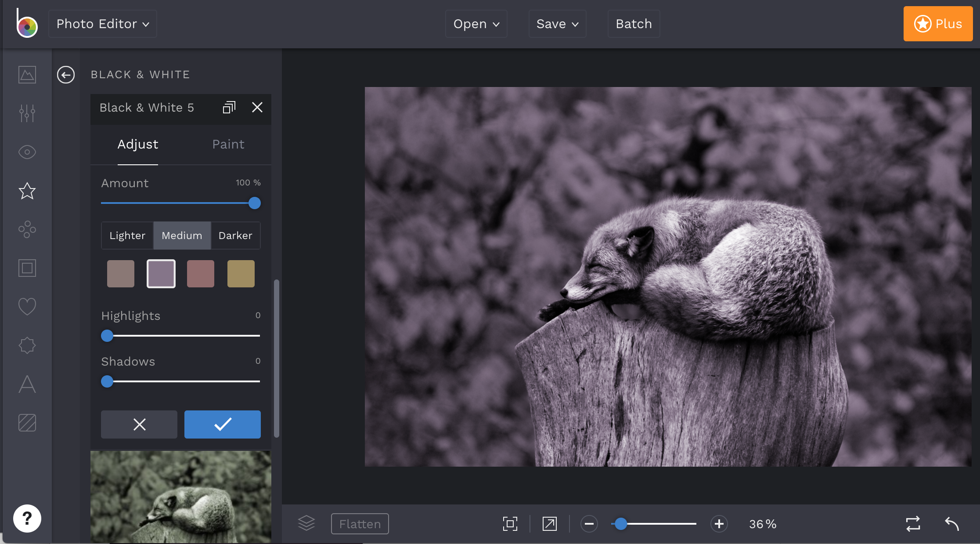980x544 pixels.
Task: Open the Frames sidebar tool
Action: pyautogui.click(x=27, y=268)
